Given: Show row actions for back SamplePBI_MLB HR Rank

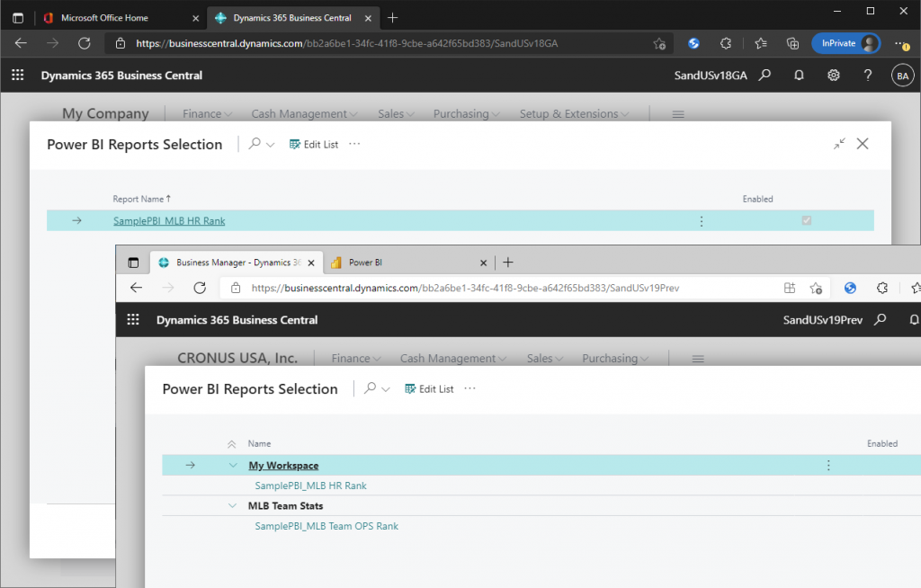Looking at the screenshot, I should click(x=702, y=221).
